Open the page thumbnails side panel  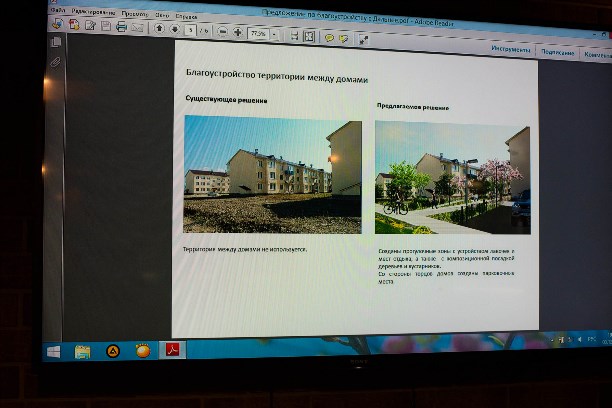click(x=56, y=42)
